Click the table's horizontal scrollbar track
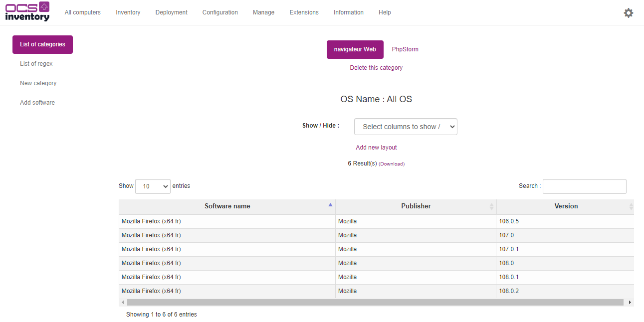Viewport: 644px width, 322px height. [x=375, y=303]
